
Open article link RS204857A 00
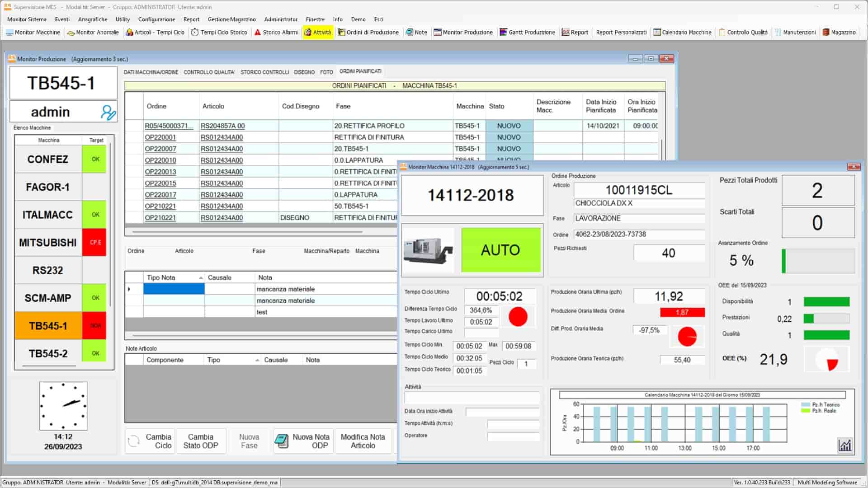coord(222,126)
